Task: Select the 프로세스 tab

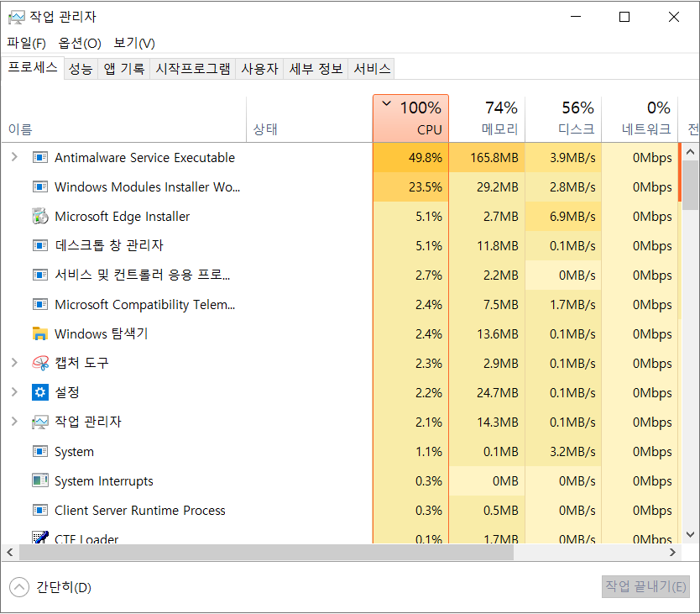Action: [x=33, y=67]
